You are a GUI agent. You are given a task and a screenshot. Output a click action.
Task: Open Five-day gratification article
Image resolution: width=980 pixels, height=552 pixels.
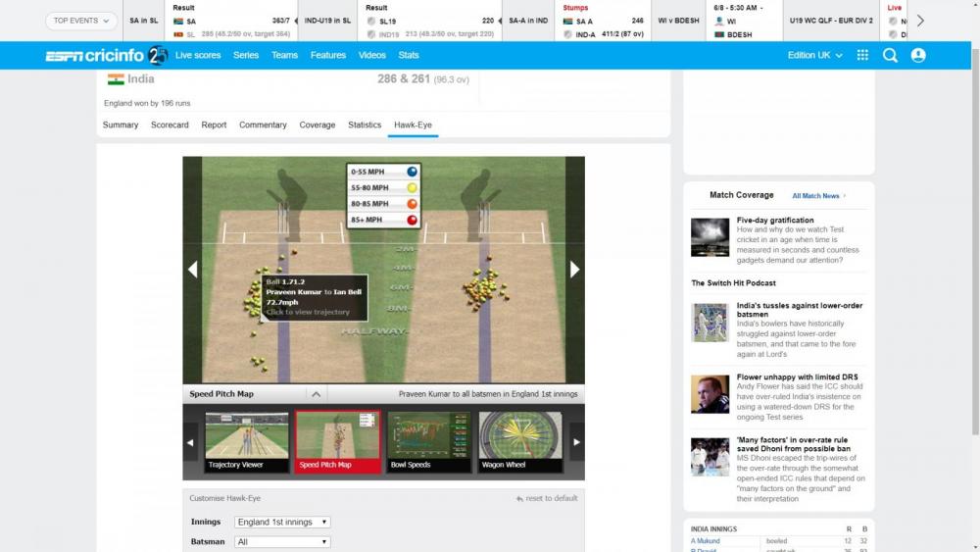tap(775, 220)
